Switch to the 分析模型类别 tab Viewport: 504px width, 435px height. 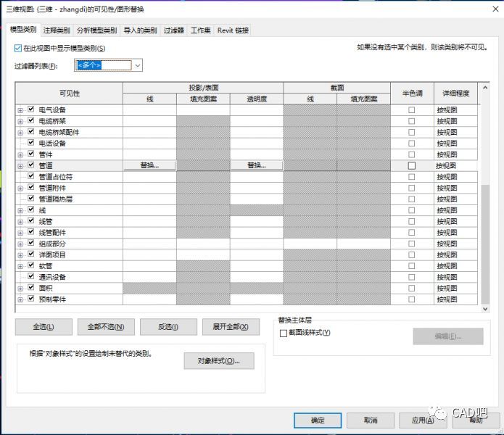[x=96, y=30]
